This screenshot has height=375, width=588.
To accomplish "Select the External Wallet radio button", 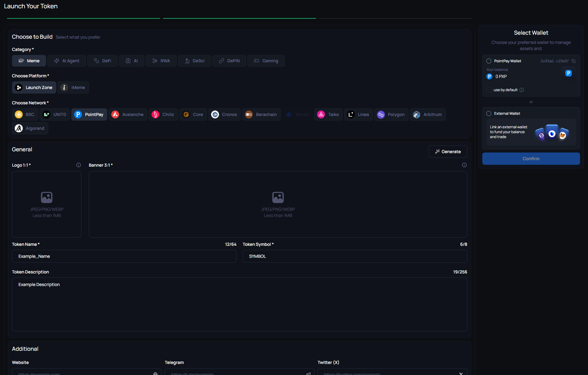I will pos(489,114).
